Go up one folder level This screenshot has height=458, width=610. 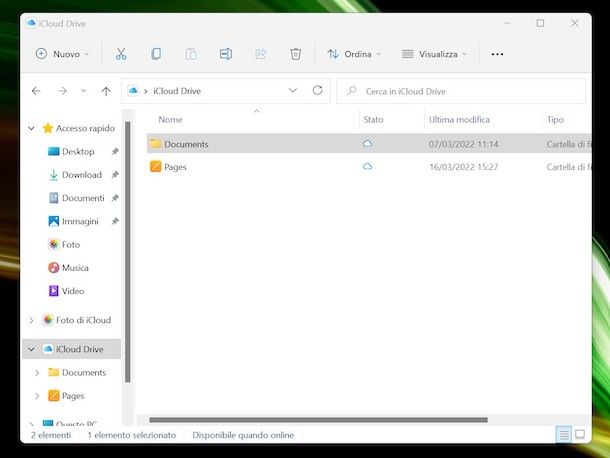(x=106, y=91)
